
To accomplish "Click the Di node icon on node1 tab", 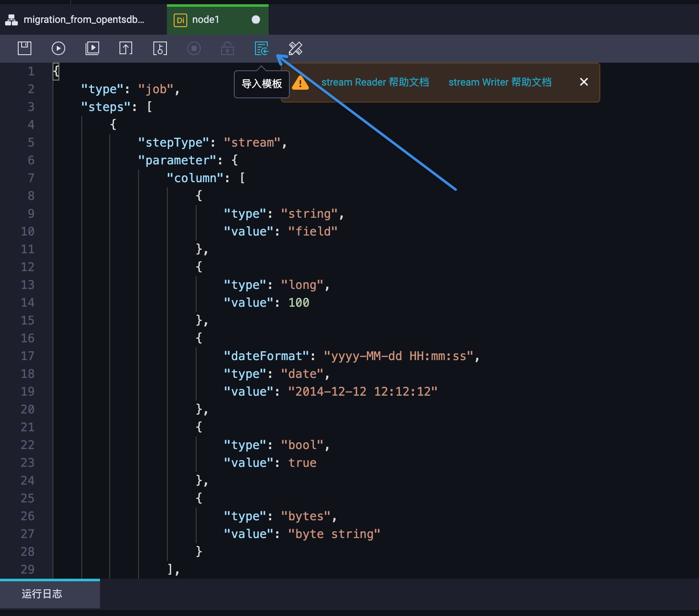I will [x=180, y=20].
